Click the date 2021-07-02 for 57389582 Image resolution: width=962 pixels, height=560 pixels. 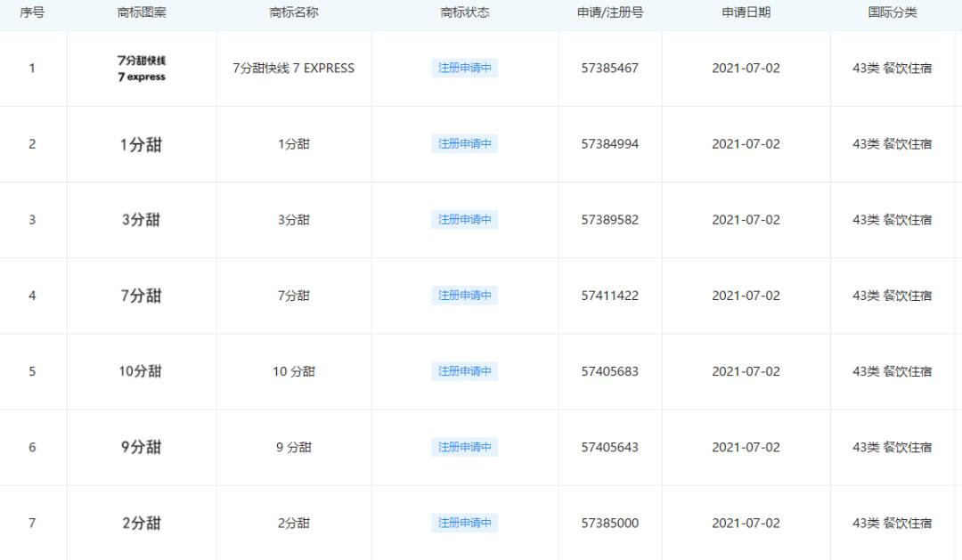point(746,220)
